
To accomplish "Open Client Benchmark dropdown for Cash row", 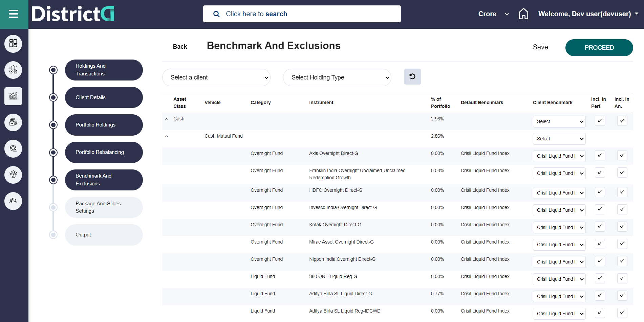I will pyautogui.click(x=559, y=121).
